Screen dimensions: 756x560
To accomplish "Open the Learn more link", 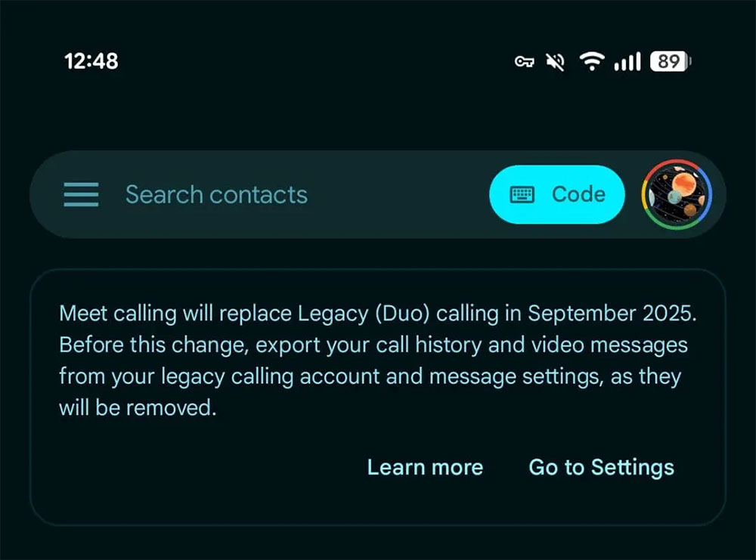I will 425,467.
